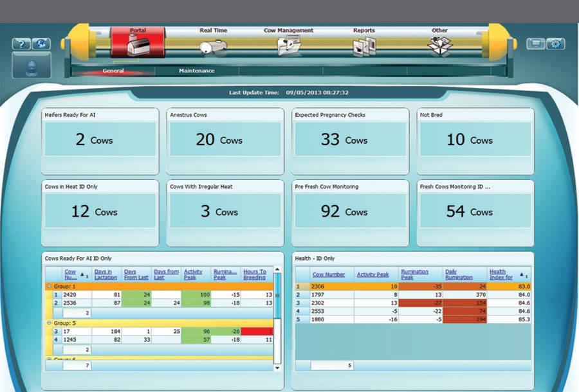
Task: Switch to the General sub-tab
Action: 113,71
